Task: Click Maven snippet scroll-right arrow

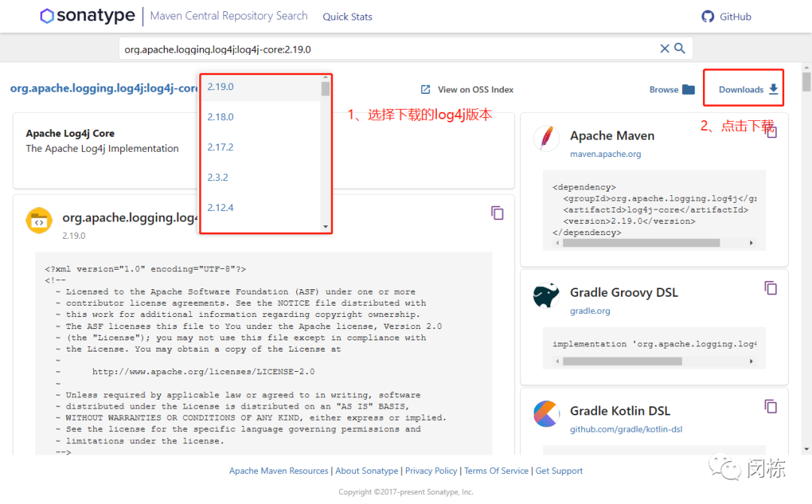Action: [751, 243]
